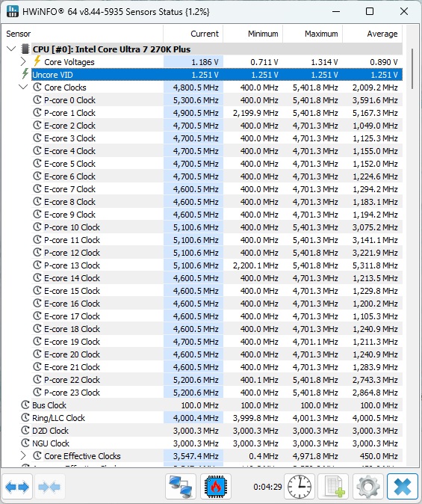This screenshot has width=422, height=504.
Task: Select the P-core 13 Clock row
Action: click(x=217, y=265)
